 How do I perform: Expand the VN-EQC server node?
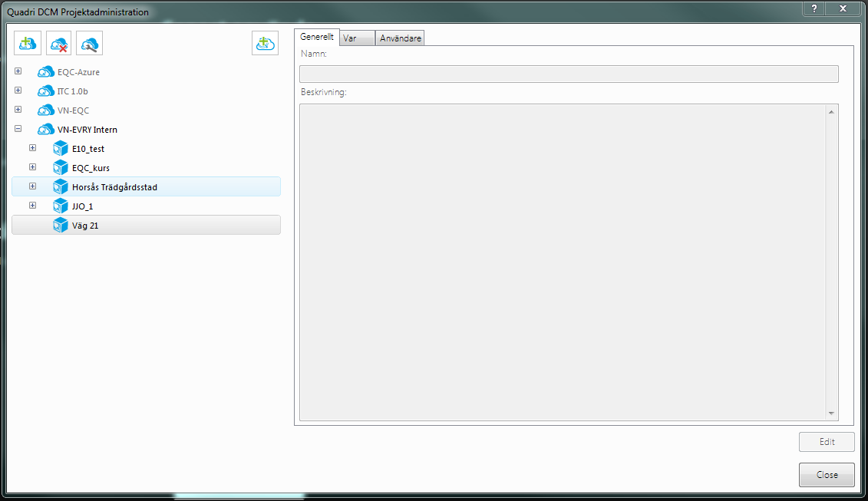pyautogui.click(x=18, y=110)
